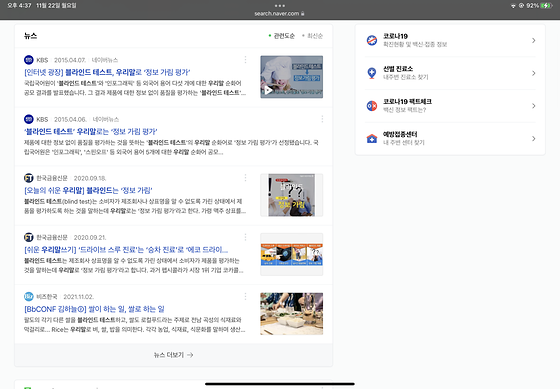Image resolution: width=560 pixels, height=389 pixels.
Task: Open more options for second KBS article
Action: click(322, 119)
